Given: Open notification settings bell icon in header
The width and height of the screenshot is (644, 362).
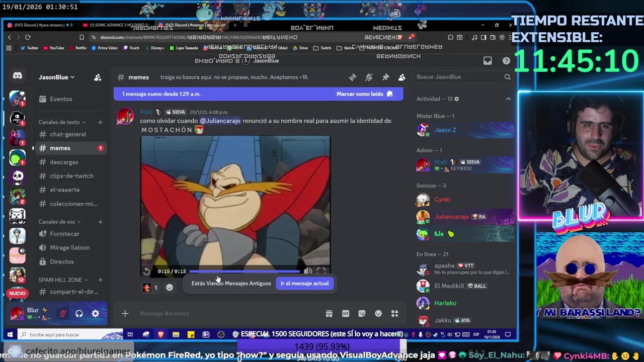Looking at the screenshot, I should [369, 77].
